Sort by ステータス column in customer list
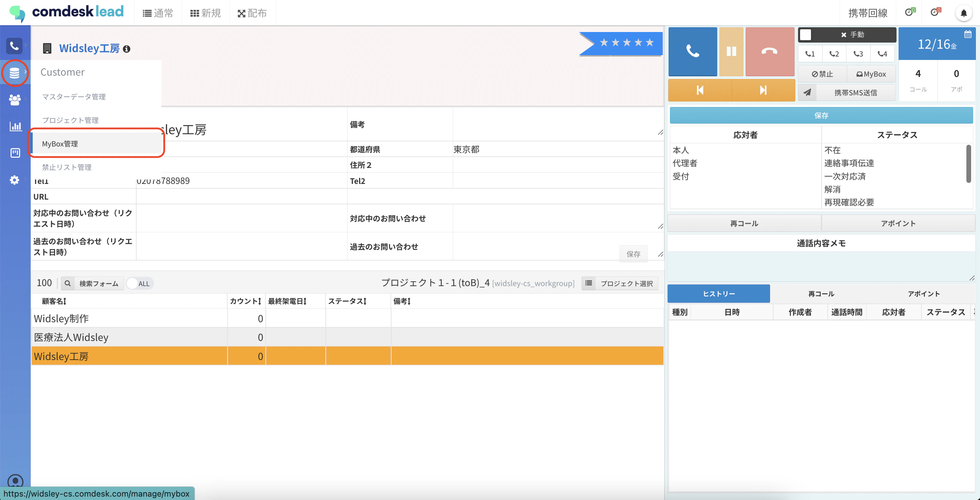Screen dimensions: 980x500 pyautogui.click(x=347, y=301)
